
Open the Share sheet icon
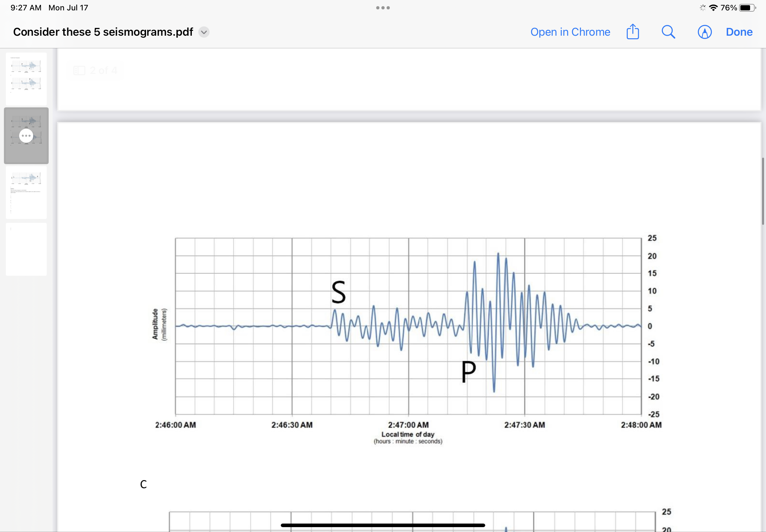click(633, 32)
